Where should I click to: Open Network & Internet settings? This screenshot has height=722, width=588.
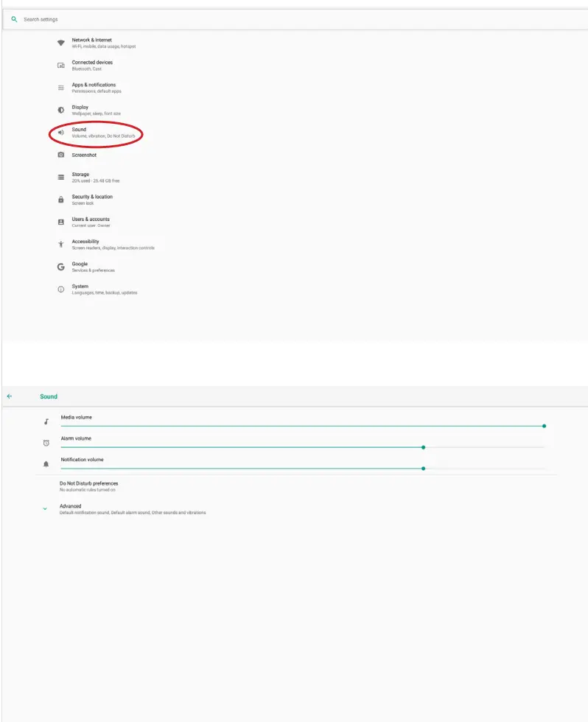coord(104,43)
